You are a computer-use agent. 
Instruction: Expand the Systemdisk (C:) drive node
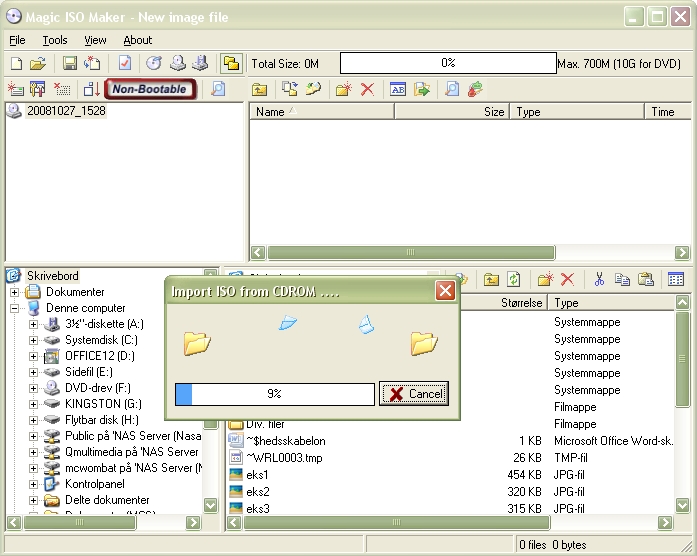(x=33, y=341)
